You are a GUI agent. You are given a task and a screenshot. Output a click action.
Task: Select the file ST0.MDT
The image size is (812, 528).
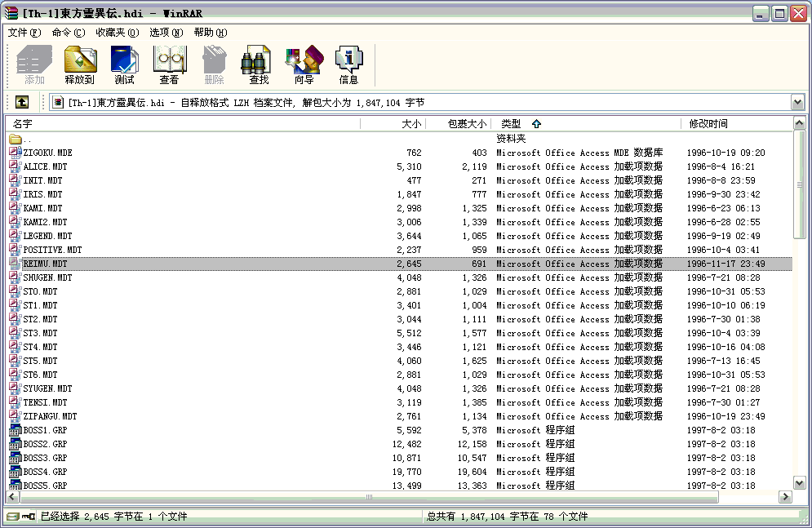(40, 291)
